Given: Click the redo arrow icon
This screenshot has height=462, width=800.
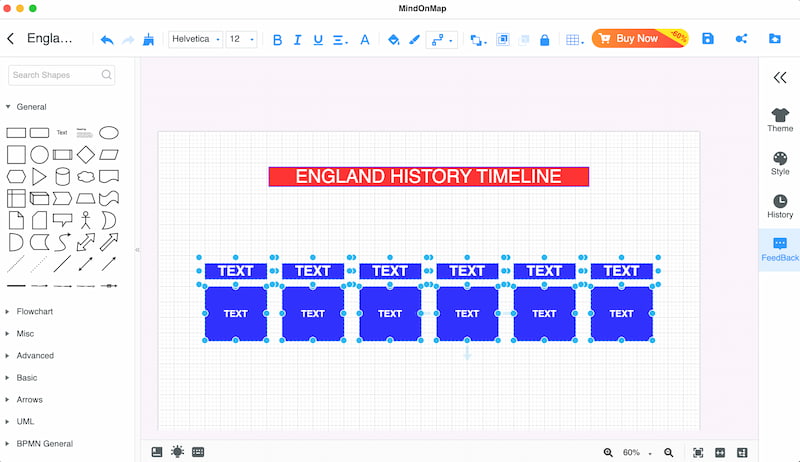Looking at the screenshot, I should click(128, 40).
